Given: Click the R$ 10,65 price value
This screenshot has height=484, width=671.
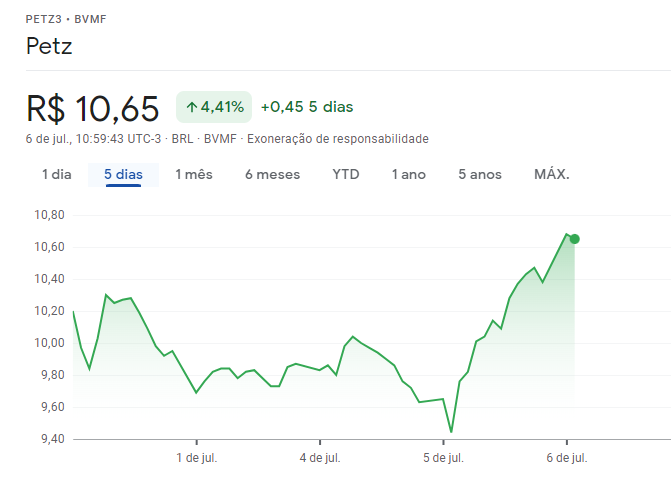Looking at the screenshot, I should click(93, 107).
